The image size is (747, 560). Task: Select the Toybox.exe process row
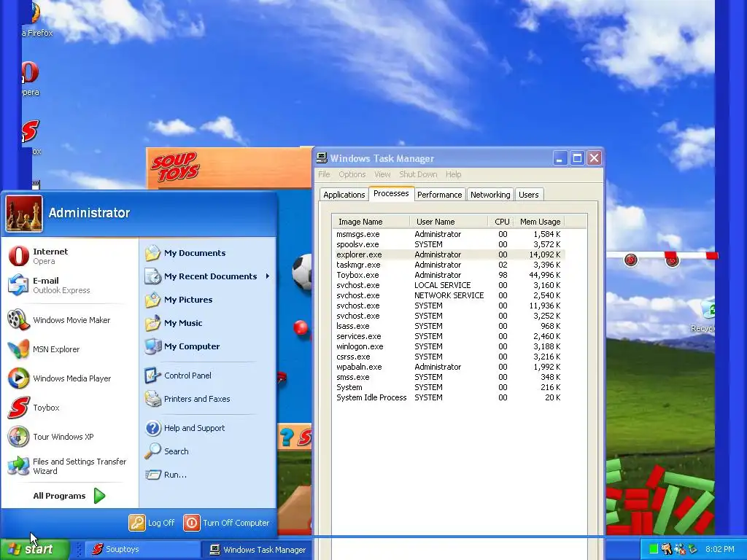(x=449, y=275)
